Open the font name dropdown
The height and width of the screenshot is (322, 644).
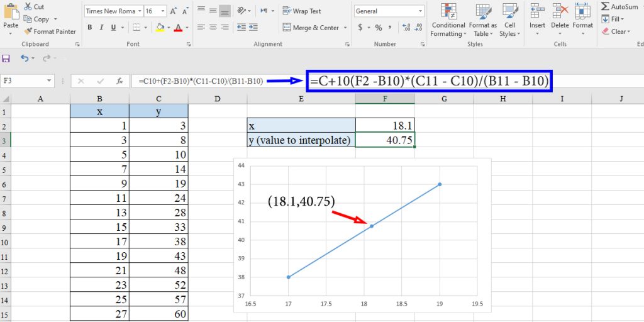140,11
